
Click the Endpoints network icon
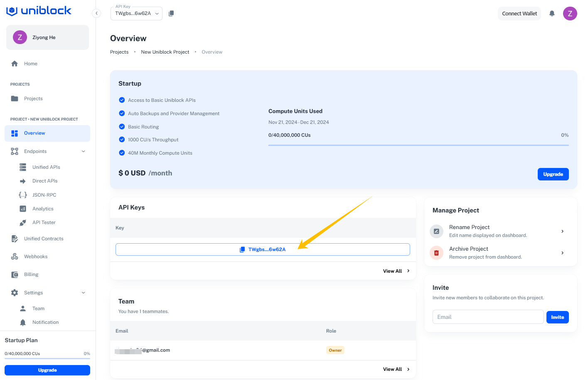15,151
